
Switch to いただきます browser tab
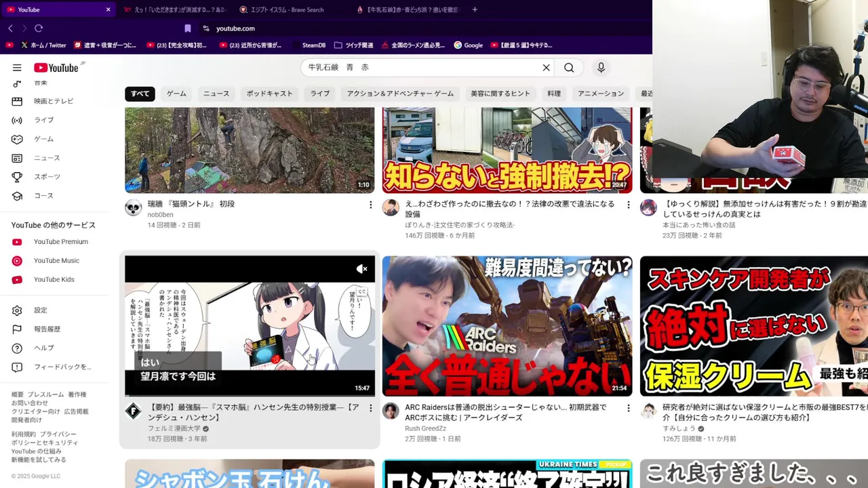click(x=175, y=9)
